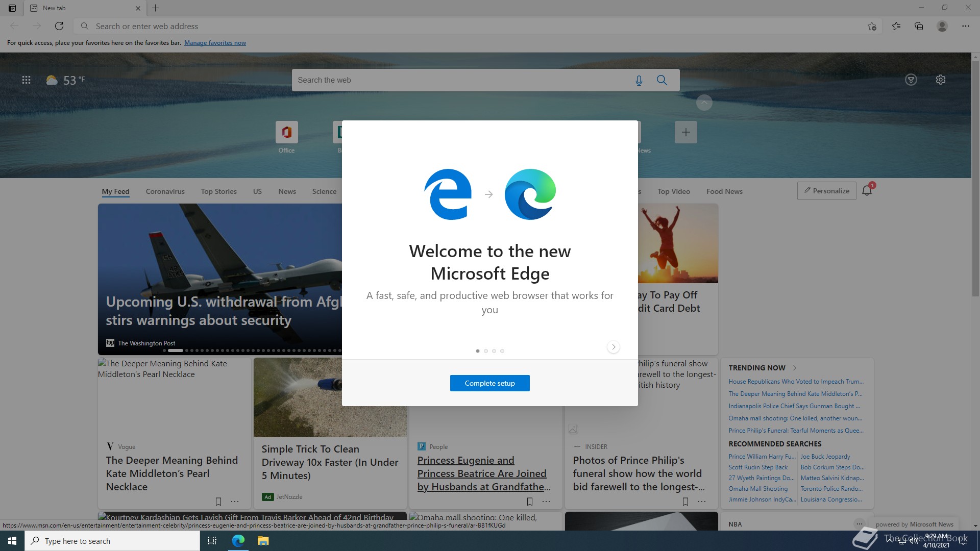The height and width of the screenshot is (551, 980).
Task: Open the Afghanistan withdrawal headline story
Action: tap(224, 311)
